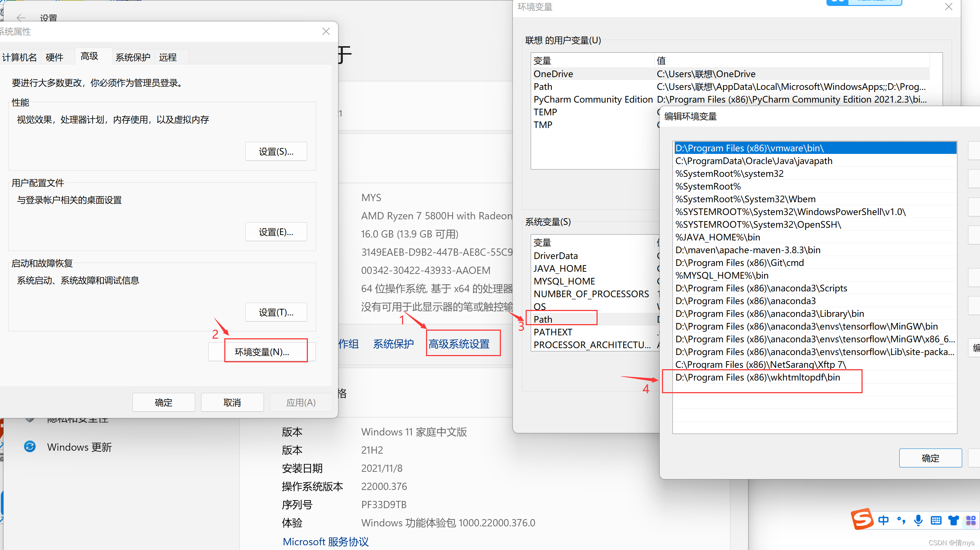Select the NetSarang\Xftp 7 entry
This screenshot has width=980, height=550.
815,364
